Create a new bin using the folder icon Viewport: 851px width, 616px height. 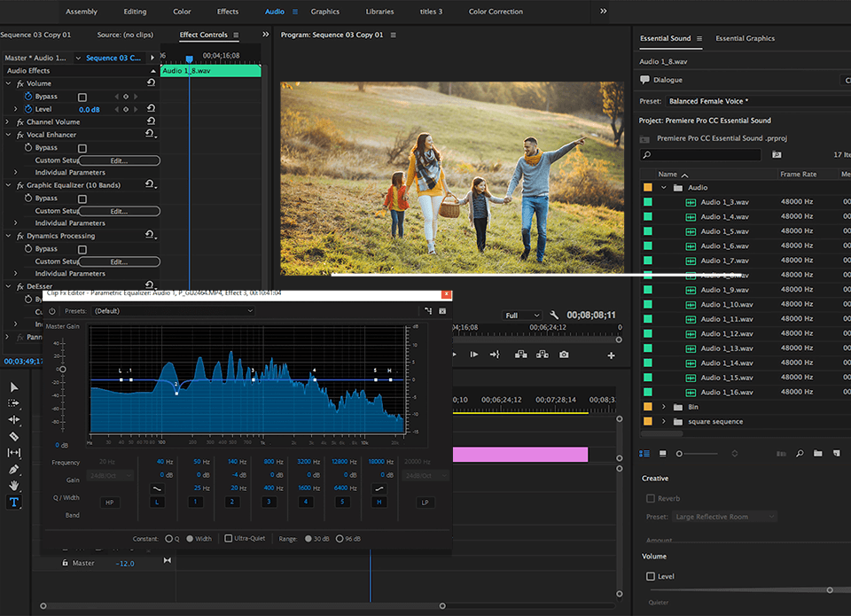(x=817, y=453)
